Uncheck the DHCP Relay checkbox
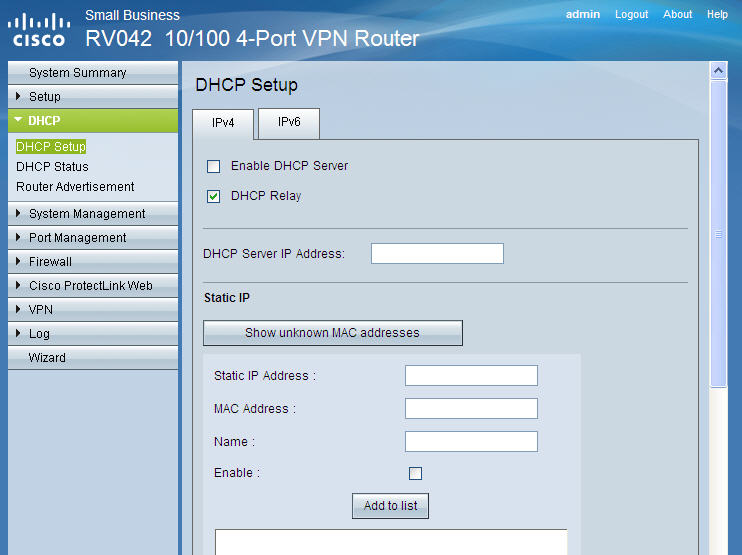The height and width of the screenshot is (555, 742). pyautogui.click(x=213, y=196)
